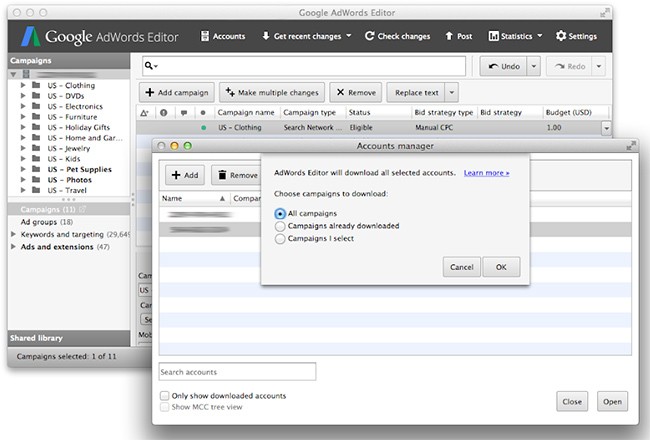Open the Replace text dropdown arrow
The width and height of the screenshot is (650, 440).
pos(452,92)
